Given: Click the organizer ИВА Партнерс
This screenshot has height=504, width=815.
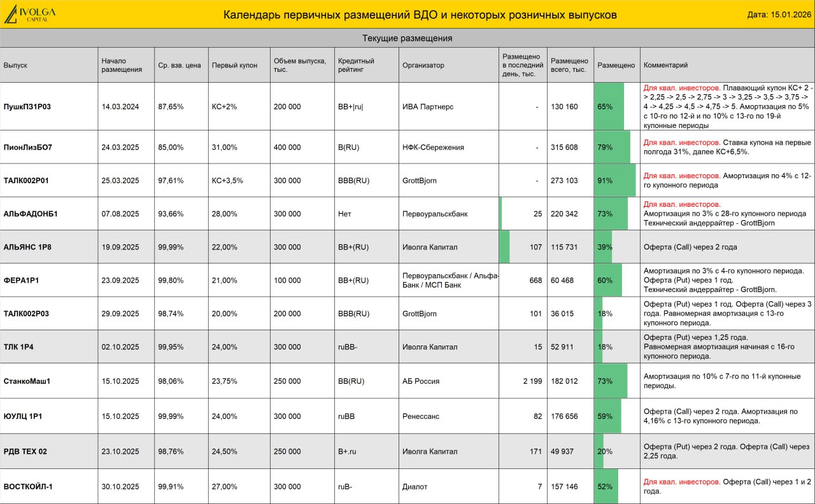Looking at the screenshot, I should tap(428, 107).
